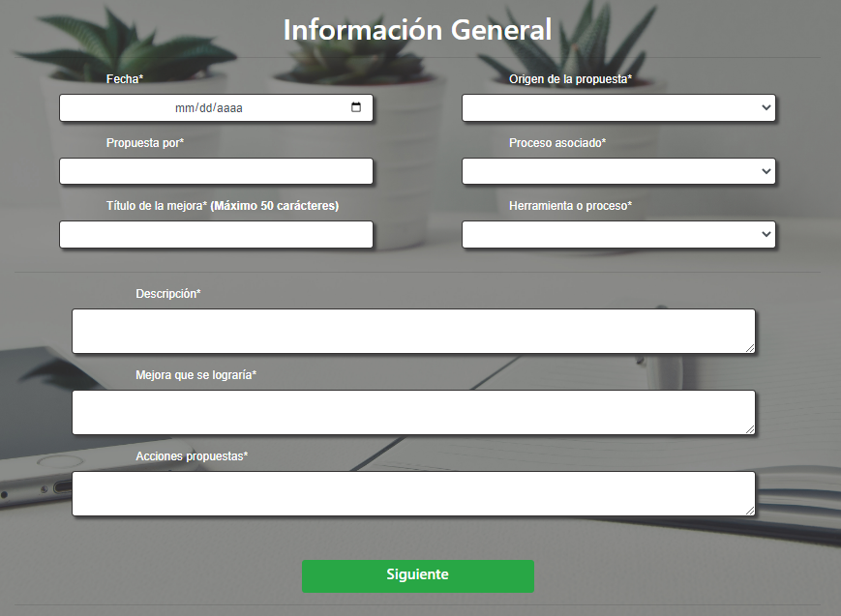
Task: Click the year segment 'aaaa' in Fecha
Action: (229, 108)
